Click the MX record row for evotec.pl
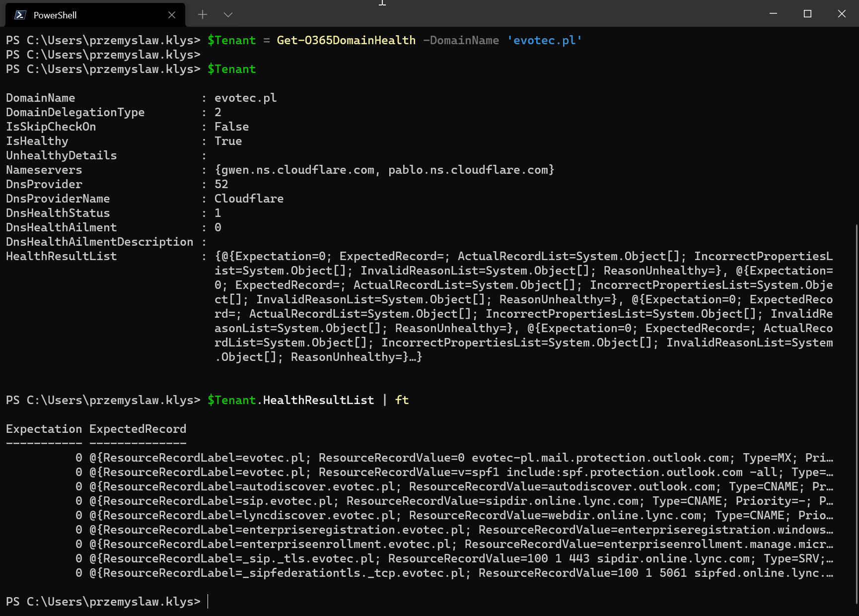The height and width of the screenshot is (616, 859). [348, 458]
